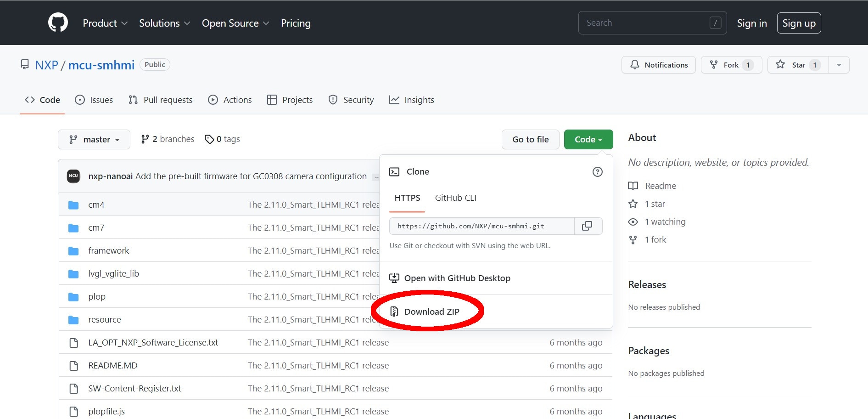Open the README.MD file
Viewport: 868px width, 419px height.
coord(112,366)
